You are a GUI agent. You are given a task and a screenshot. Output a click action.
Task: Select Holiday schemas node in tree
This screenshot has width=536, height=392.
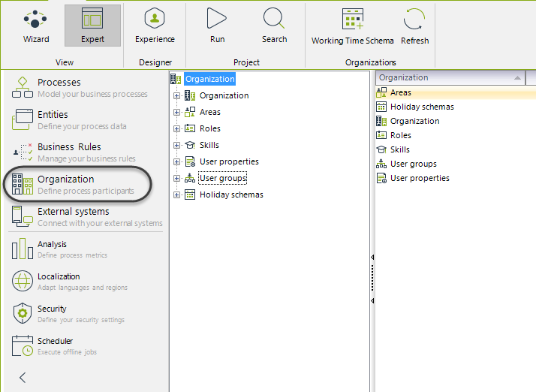[231, 194]
